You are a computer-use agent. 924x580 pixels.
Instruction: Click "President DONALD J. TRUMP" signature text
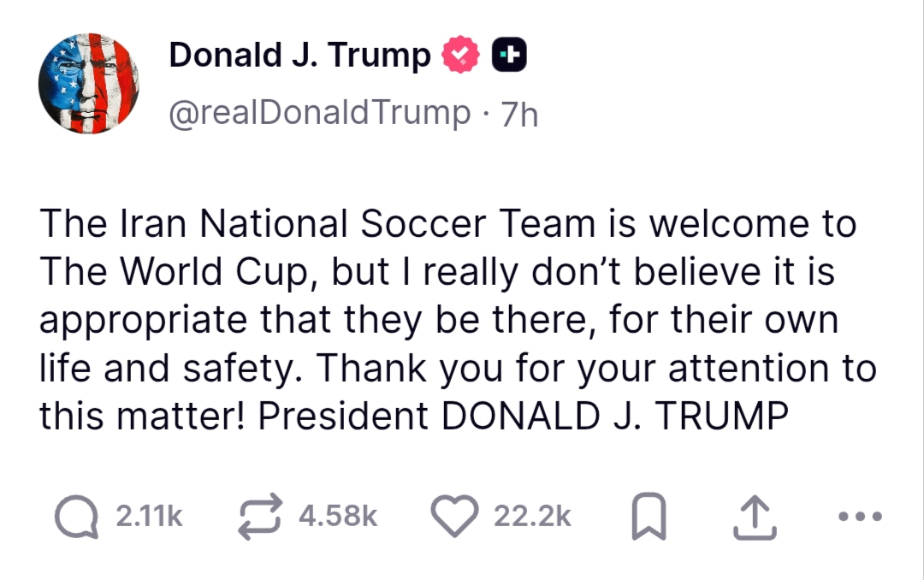coord(523,416)
